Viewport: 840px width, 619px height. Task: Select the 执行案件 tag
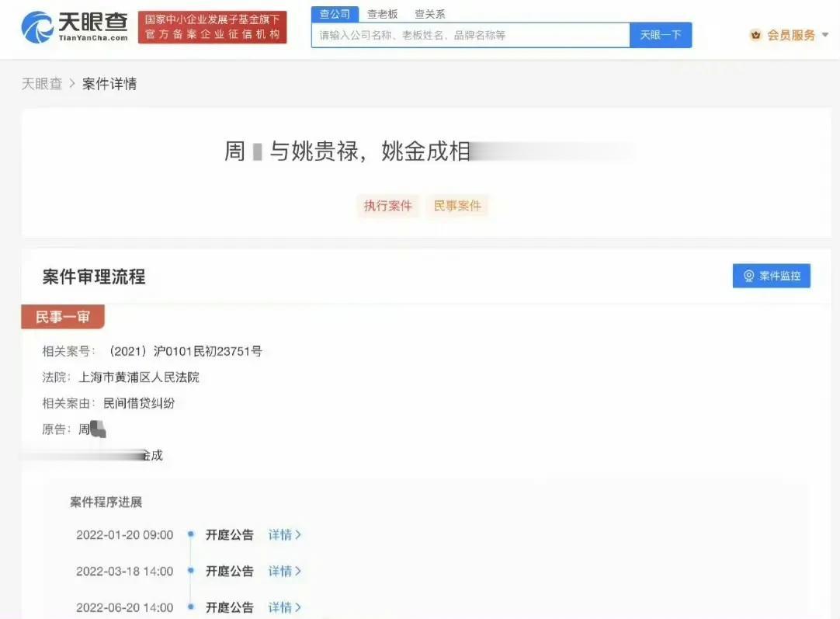click(x=388, y=206)
